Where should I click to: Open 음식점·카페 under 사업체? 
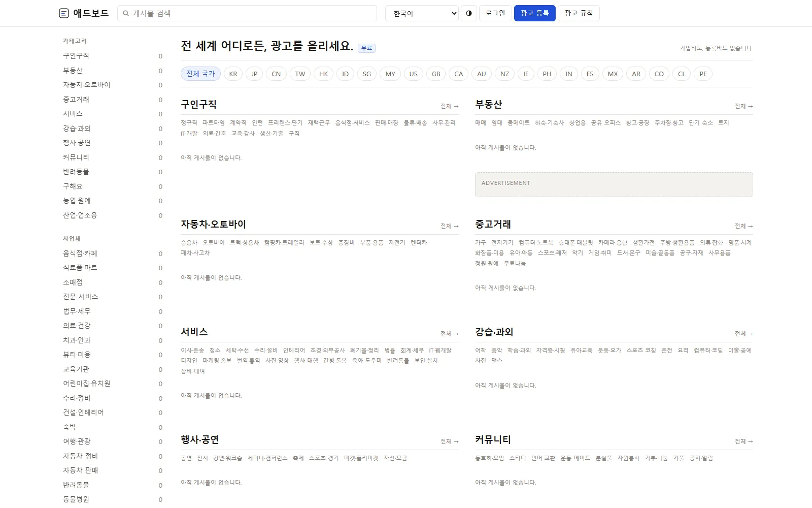pyautogui.click(x=113, y=253)
